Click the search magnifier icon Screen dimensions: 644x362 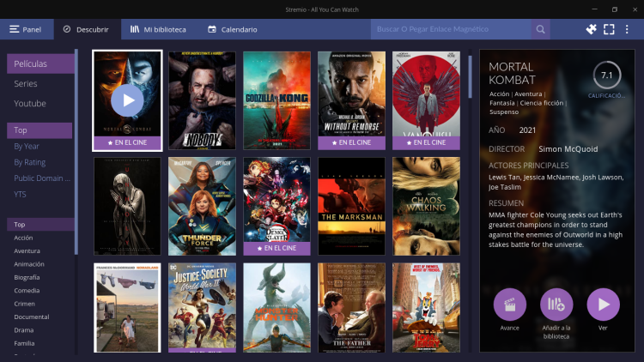(540, 29)
